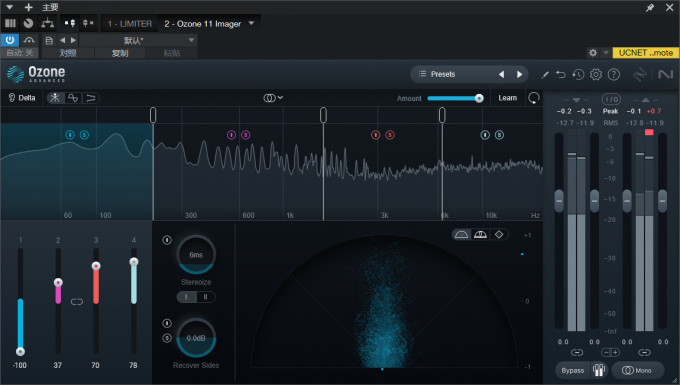
Task: Click the automation curve icon next to power
Action: (29, 40)
